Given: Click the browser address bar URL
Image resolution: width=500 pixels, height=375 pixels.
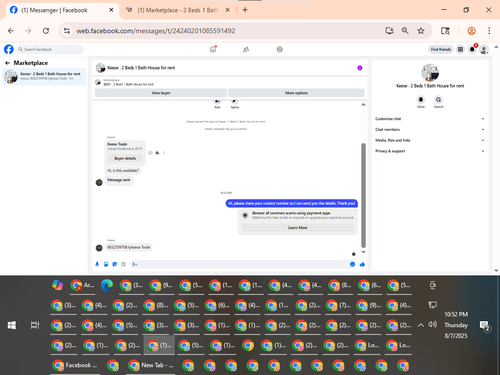Looking at the screenshot, I should click(x=156, y=31).
